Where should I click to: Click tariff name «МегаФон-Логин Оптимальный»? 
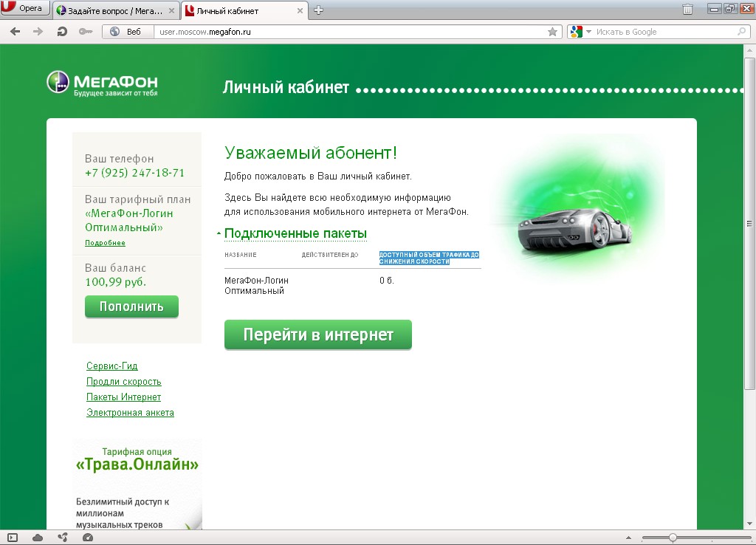click(128, 220)
